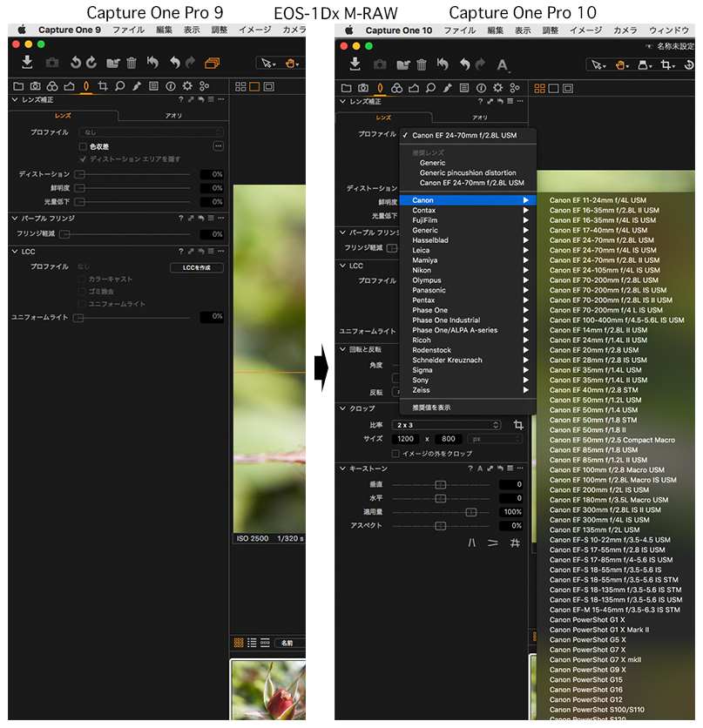Screen dimensions: 703x728
Task: Open 比率 dropdown showing 2 x 3
Action: tap(447, 425)
